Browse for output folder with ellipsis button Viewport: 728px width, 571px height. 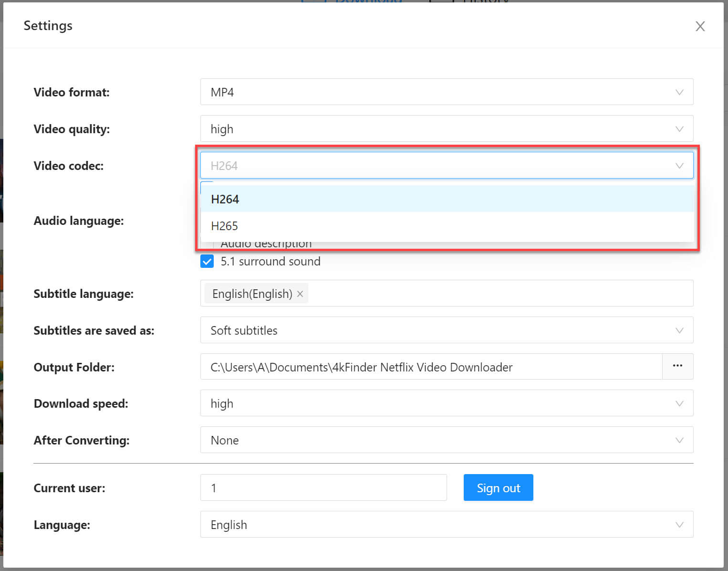(x=677, y=366)
